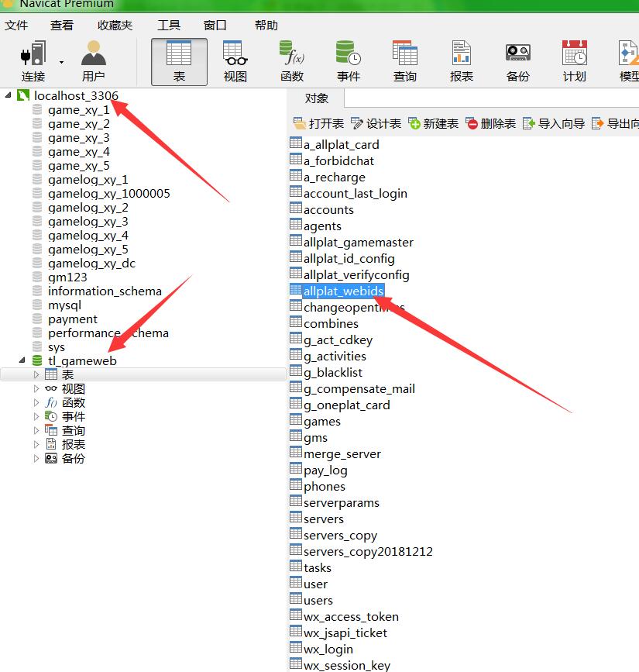Select the gm123 database in tree
Screen dimensions: 639x672
pos(67,277)
